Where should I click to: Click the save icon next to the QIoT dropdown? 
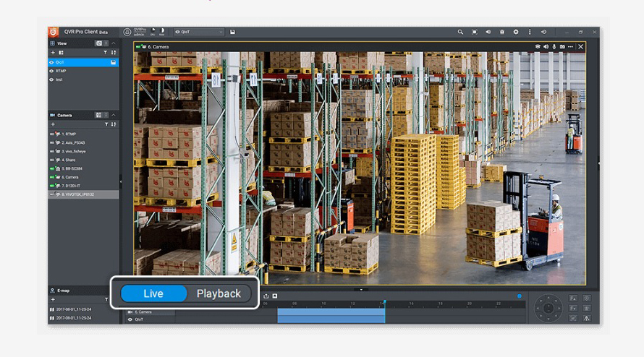(232, 32)
